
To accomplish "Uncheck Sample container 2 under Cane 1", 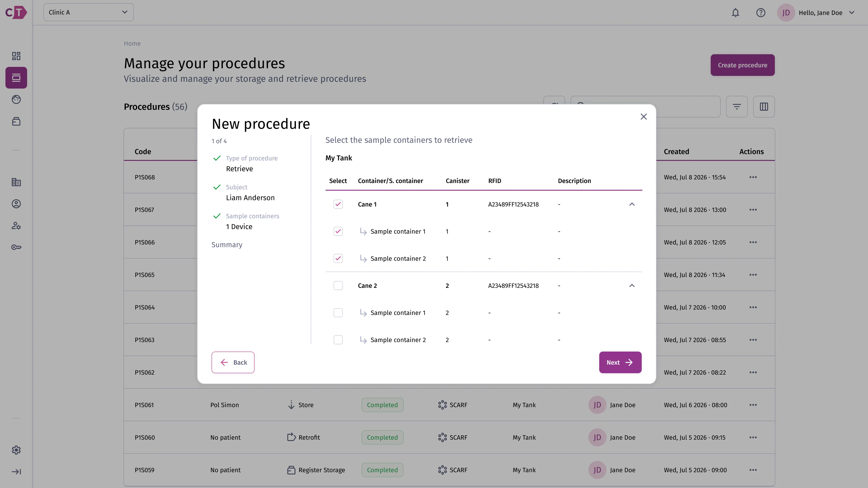I will coord(338,258).
